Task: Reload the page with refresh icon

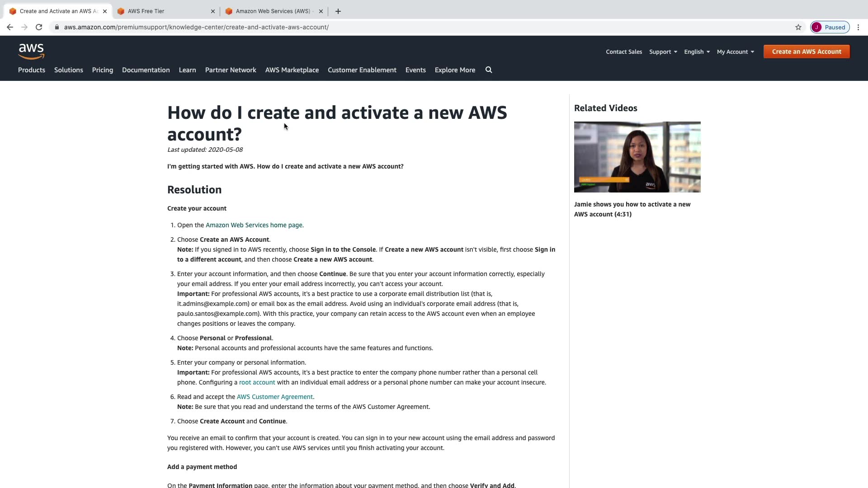Action: click(39, 27)
